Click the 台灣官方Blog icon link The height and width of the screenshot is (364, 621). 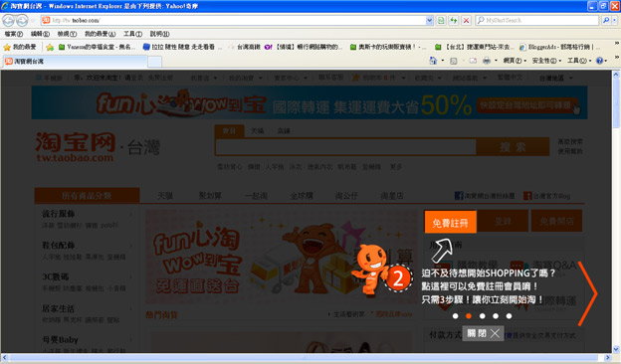pos(527,196)
